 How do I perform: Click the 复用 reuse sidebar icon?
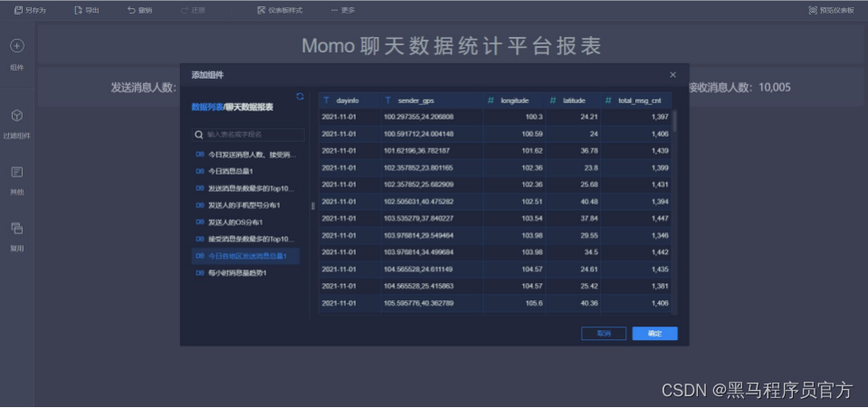[x=17, y=228]
